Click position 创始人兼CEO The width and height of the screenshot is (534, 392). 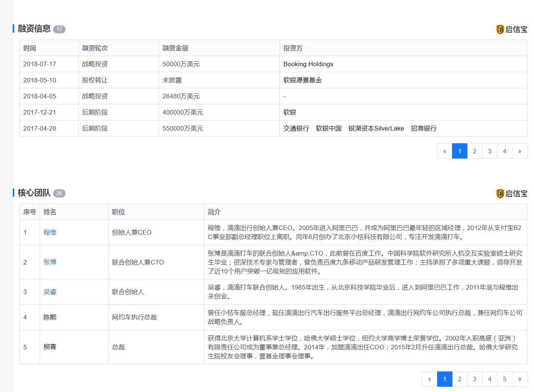tap(132, 232)
